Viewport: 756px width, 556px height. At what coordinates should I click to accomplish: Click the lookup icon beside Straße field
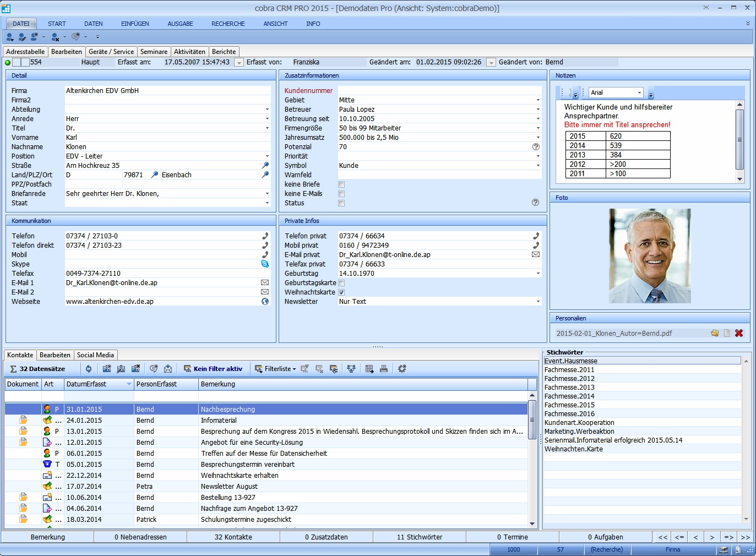click(265, 165)
